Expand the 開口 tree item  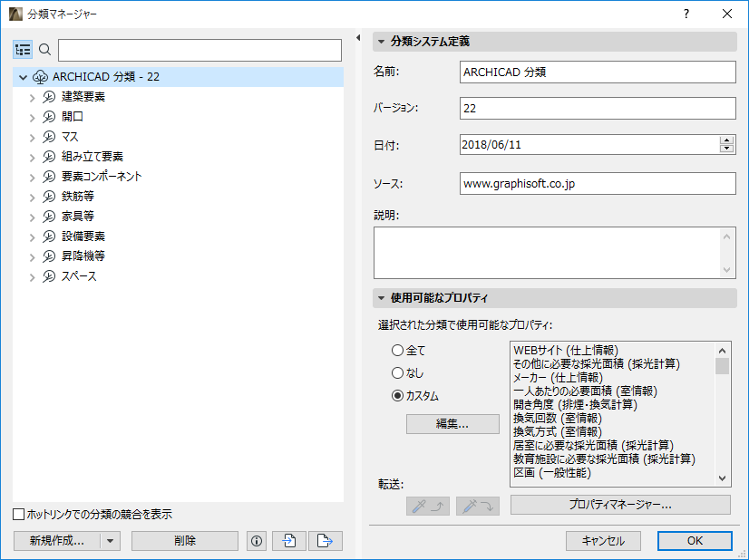coord(33,117)
